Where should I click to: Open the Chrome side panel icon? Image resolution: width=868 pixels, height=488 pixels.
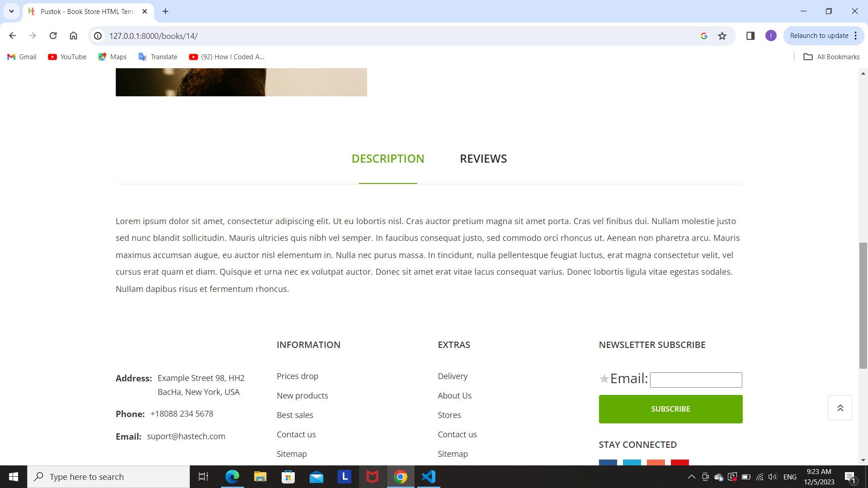750,36
